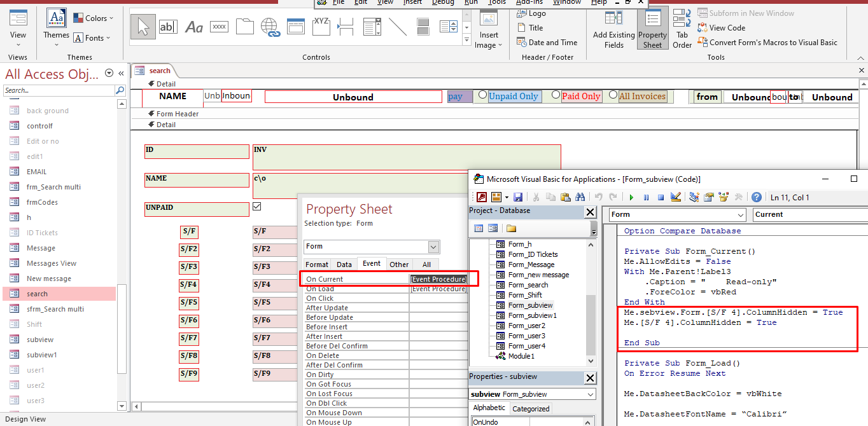The height and width of the screenshot is (426, 868).
Task: Pick the Label (Aa) control tool
Action: (194, 27)
